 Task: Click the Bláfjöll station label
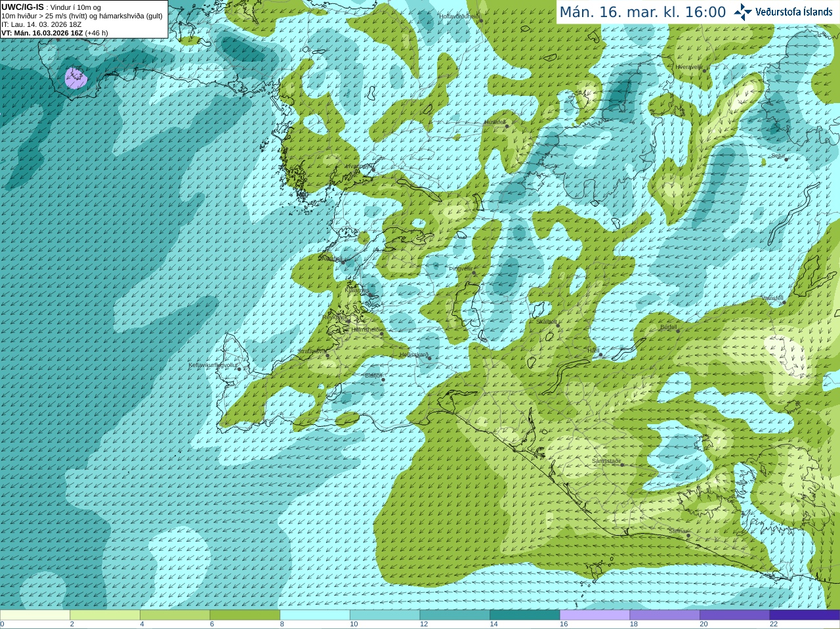(373, 376)
